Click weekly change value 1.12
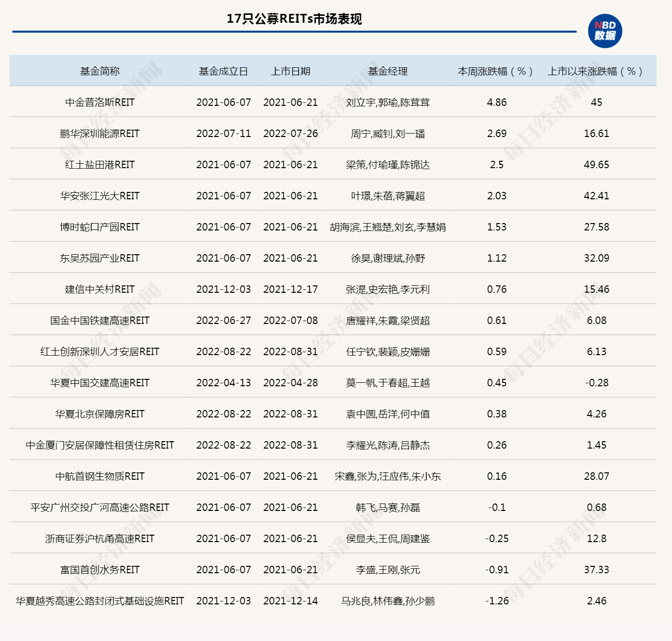 pos(497,258)
